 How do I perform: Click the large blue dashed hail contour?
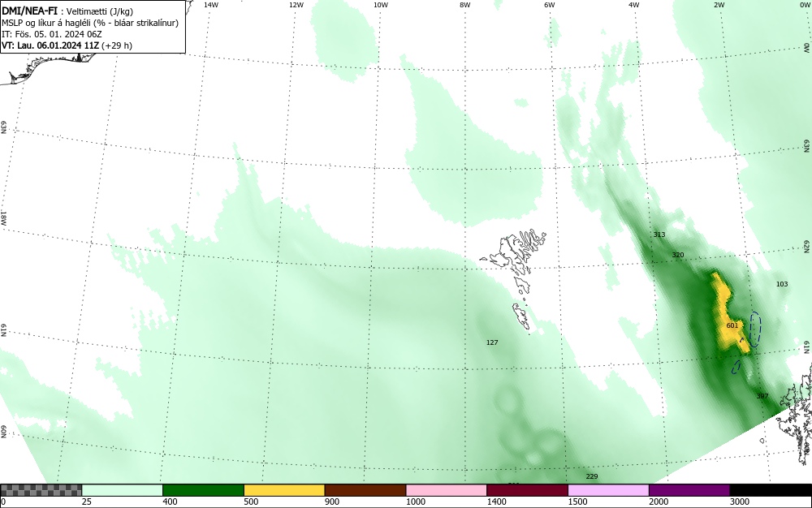[755, 329]
